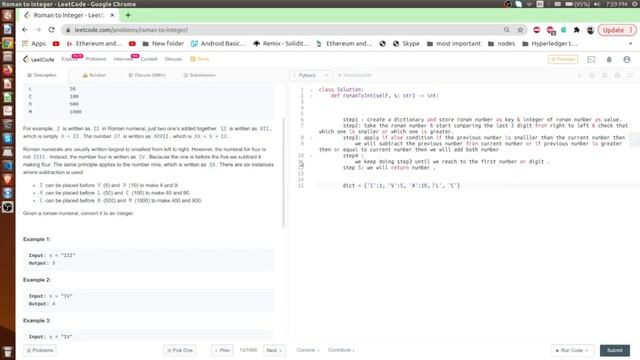Screen dimensions: 640x360
Task: Open Firefox from the Ubuntu dock
Action: point(7,70)
